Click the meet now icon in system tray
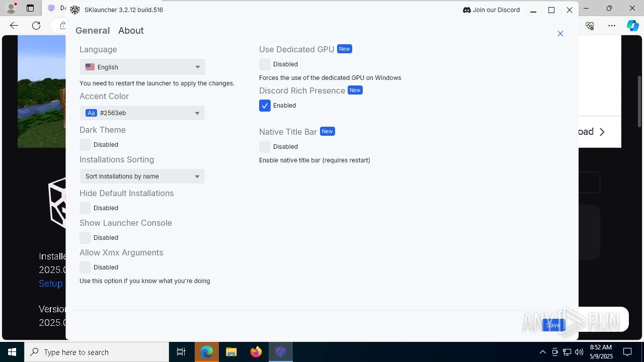Image resolution: width=644 pixels, height=362 pixels. click(x=555, y=352)
